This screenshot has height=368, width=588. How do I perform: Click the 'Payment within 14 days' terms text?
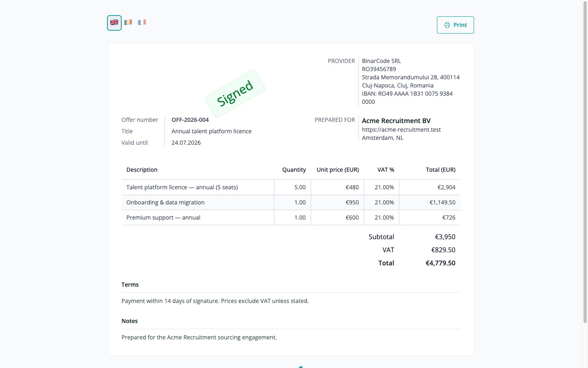[215, 301]
